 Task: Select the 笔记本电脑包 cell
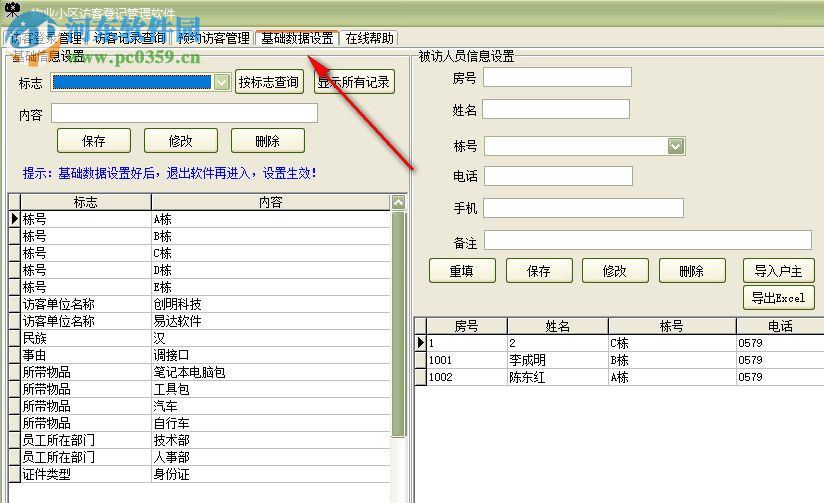point(271,372)
